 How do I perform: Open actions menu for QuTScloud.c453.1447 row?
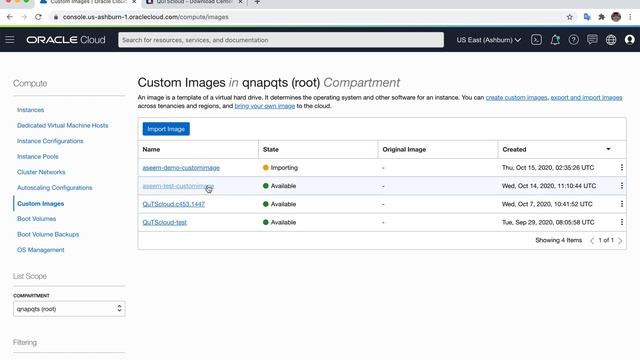click(x=622, y=204)
